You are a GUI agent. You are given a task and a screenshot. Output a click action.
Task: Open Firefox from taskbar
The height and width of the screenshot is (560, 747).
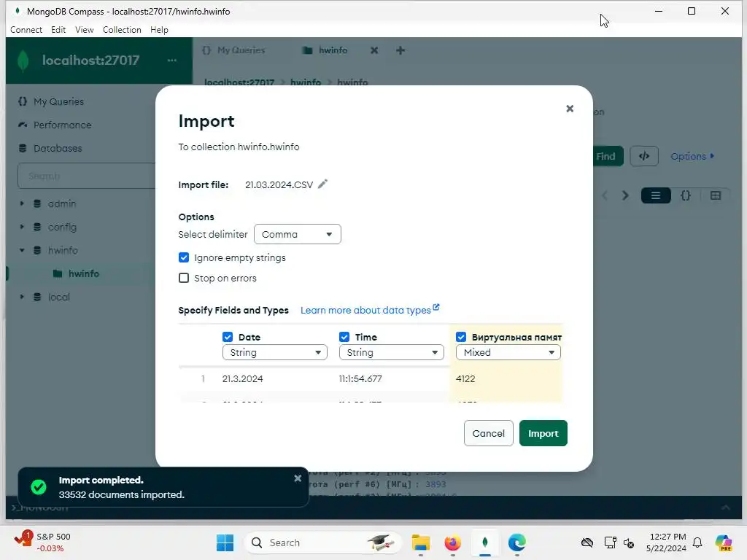452,542
